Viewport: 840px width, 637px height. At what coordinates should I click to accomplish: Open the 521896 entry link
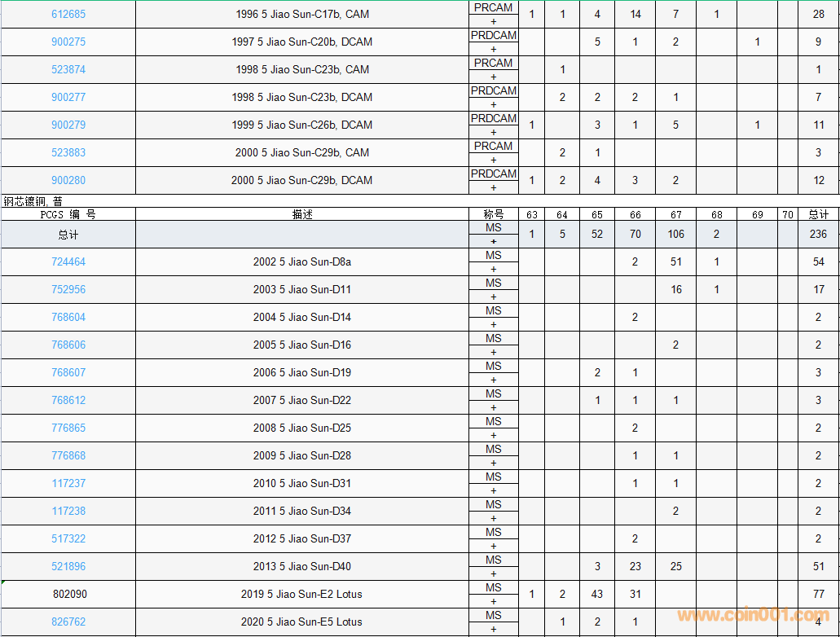point(68,566)
